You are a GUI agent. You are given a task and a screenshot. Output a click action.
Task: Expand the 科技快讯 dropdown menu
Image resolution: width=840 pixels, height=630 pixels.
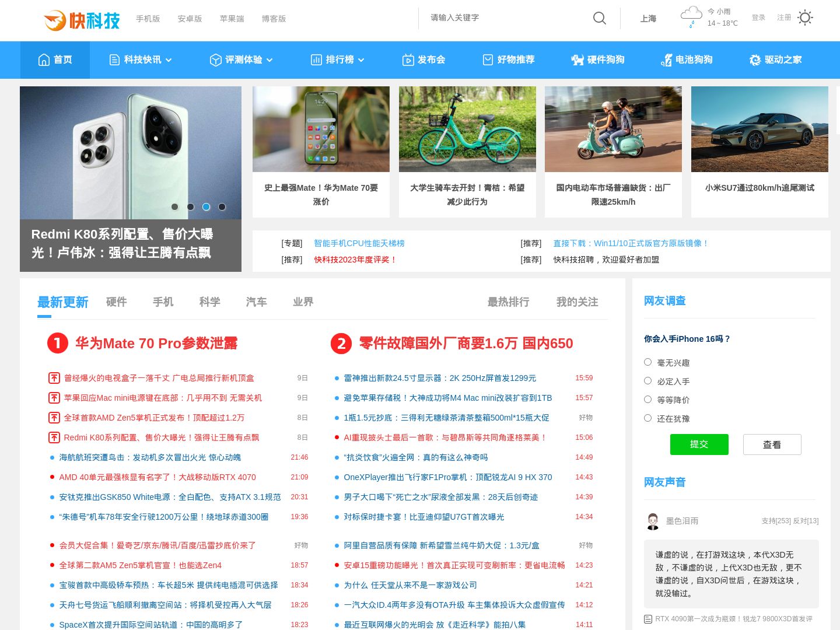[141, 60]
